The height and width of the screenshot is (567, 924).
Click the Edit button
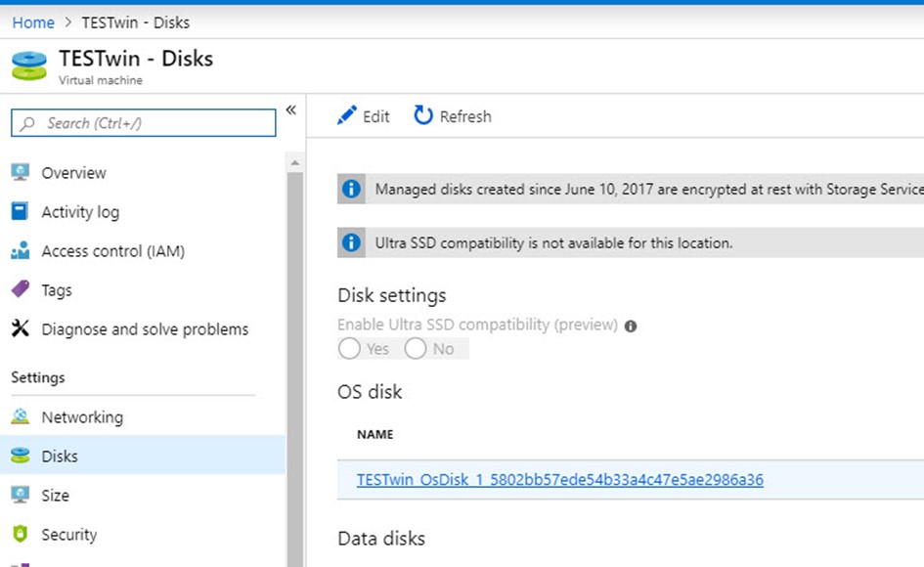(x=364, y=116)
